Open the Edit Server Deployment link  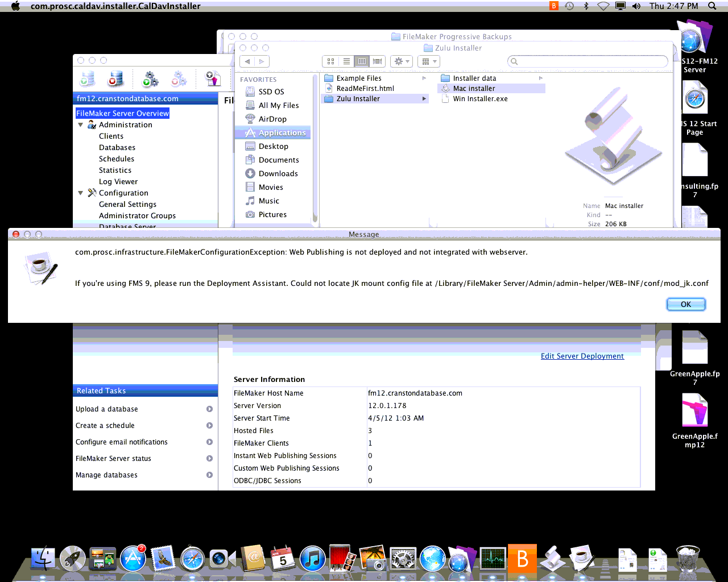click(x=582, y=356)
